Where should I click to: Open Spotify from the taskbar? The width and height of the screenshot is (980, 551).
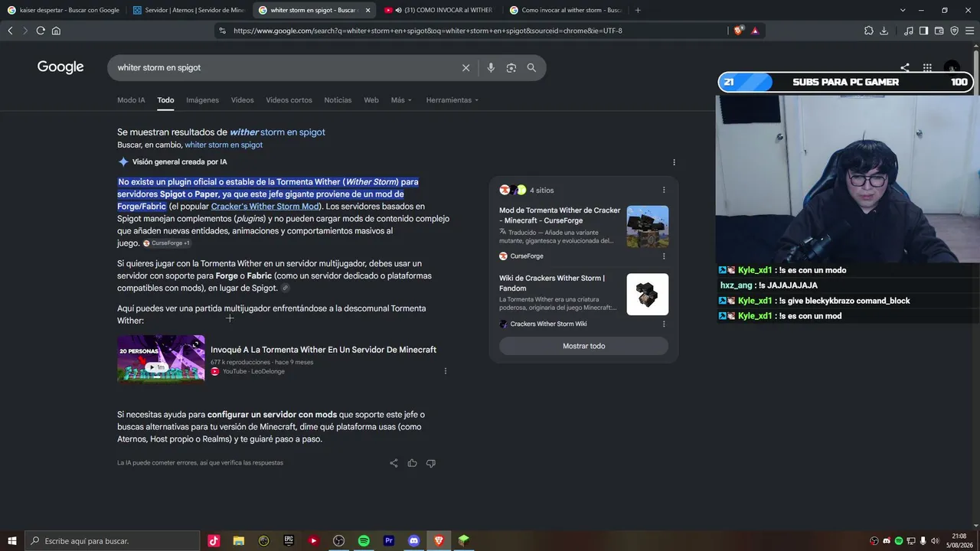coord(364,541)
